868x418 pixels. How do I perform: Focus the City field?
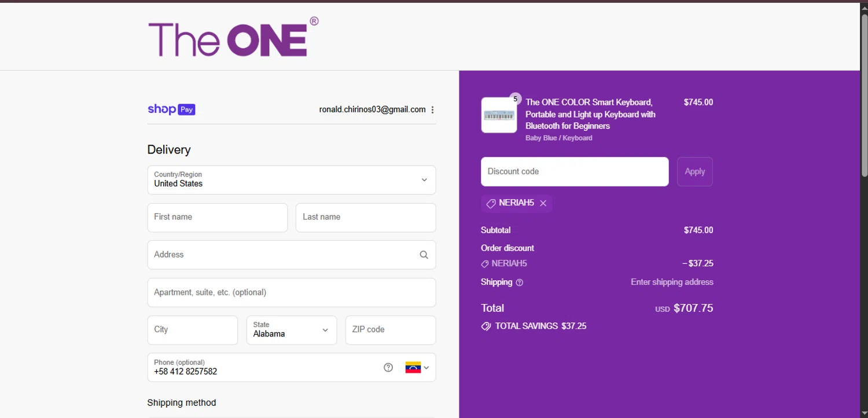[x=193, y=330]
